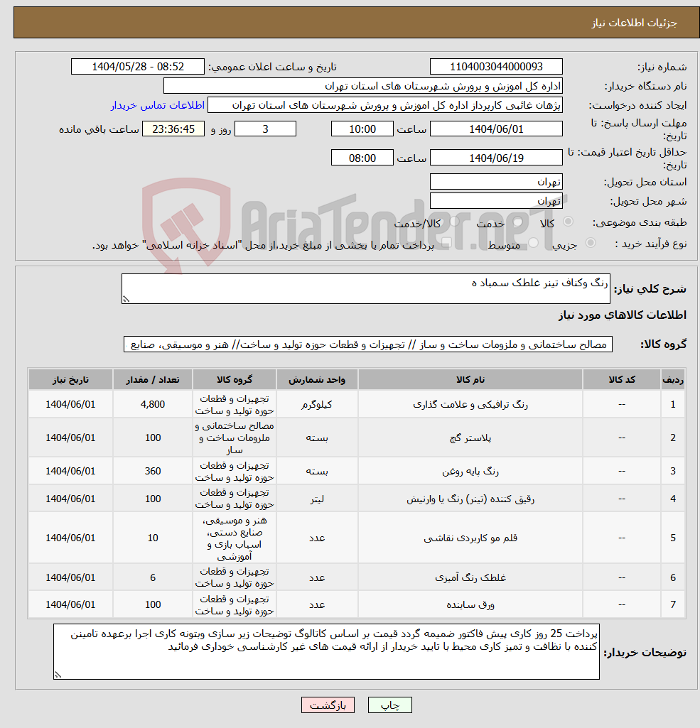Click the announcement time field 08:52

point(138,66)
